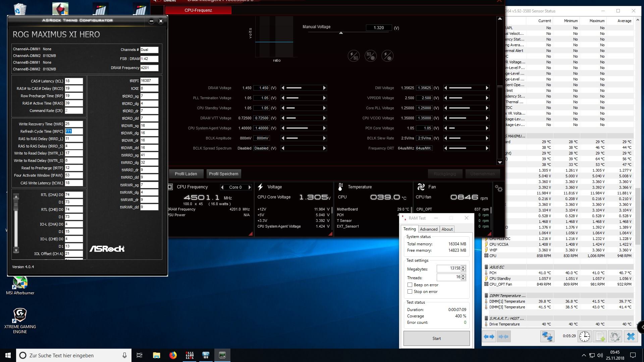Select next core with right arrow
Image resolution: width=644 pixels, height=362 pixels.
click(x=249, y=187)
